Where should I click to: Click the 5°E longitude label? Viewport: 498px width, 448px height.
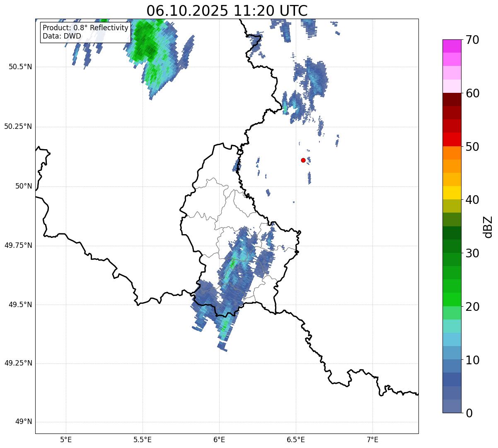pyautogui.click(x=66, y=439)
